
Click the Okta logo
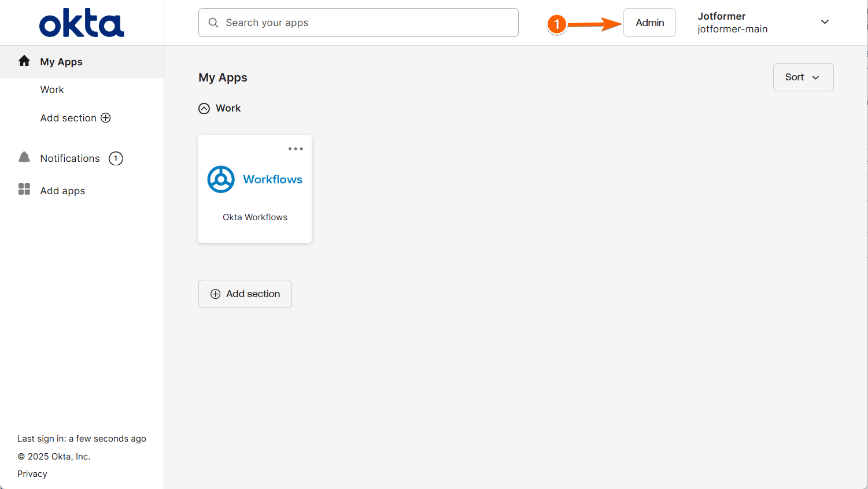click(82, 23)
